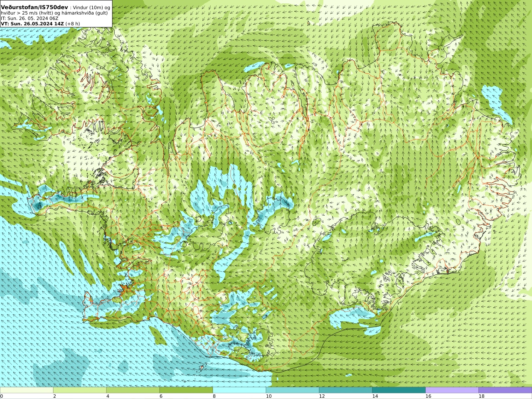Screen dimensions: 532x399
Task: Click the "Vindur (10m) og" caption text
Action: pos(92,8)
